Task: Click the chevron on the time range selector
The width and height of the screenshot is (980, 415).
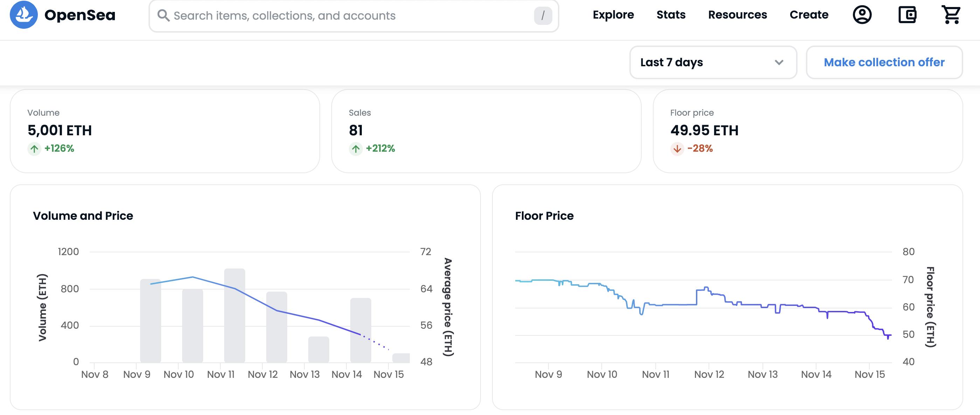Action: click(778, 62)
